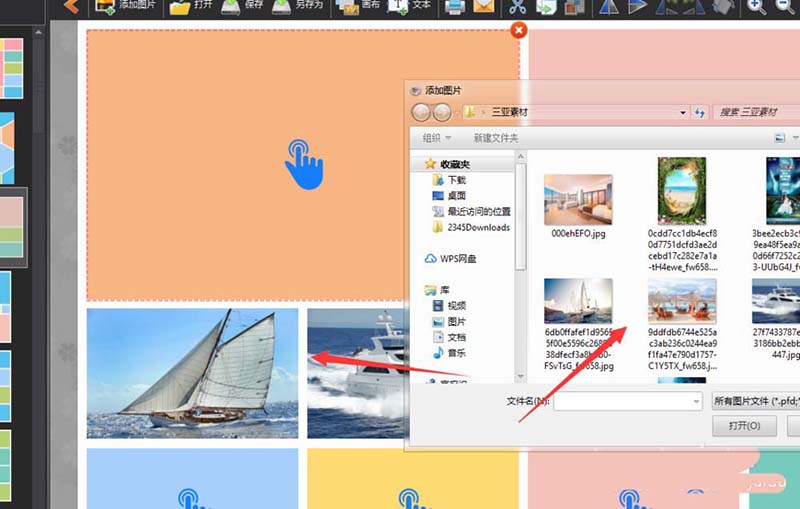Click the copy icon with green arrow
800x509 pixels.
545,6
